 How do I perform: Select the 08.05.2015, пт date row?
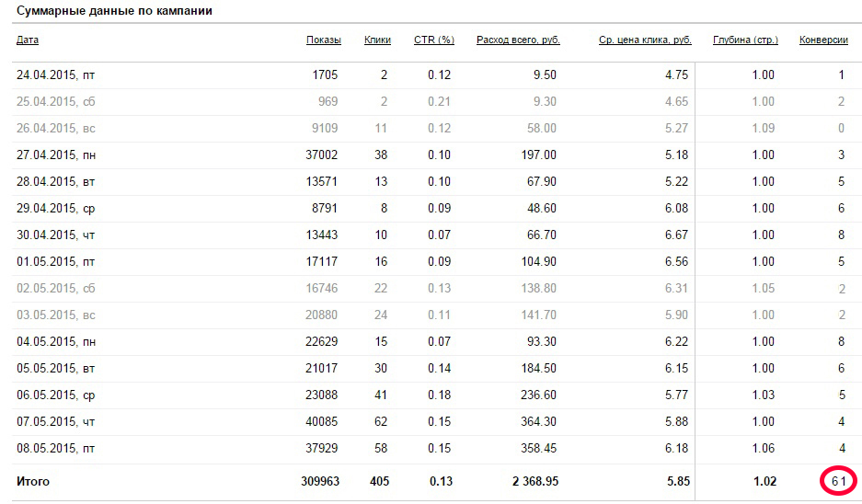click(56, 449)
